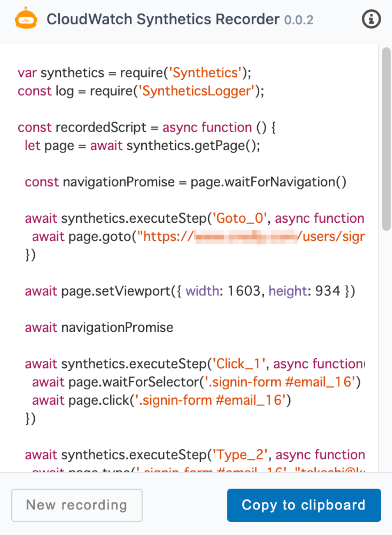
Task: Click the navigationPromise waitForNavigation line
Action: (x=186, y=182)
